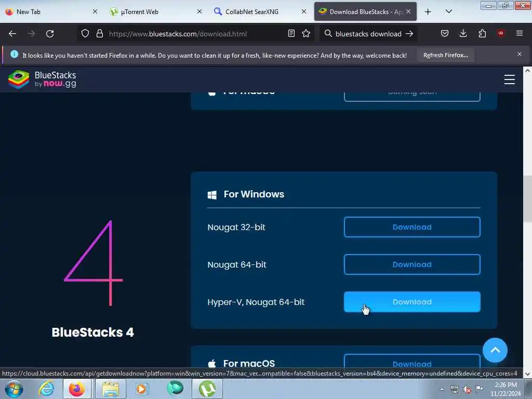Click the BlueStacks 4 title text
Viewport: 532px width, 399px height.
point(92,332)
